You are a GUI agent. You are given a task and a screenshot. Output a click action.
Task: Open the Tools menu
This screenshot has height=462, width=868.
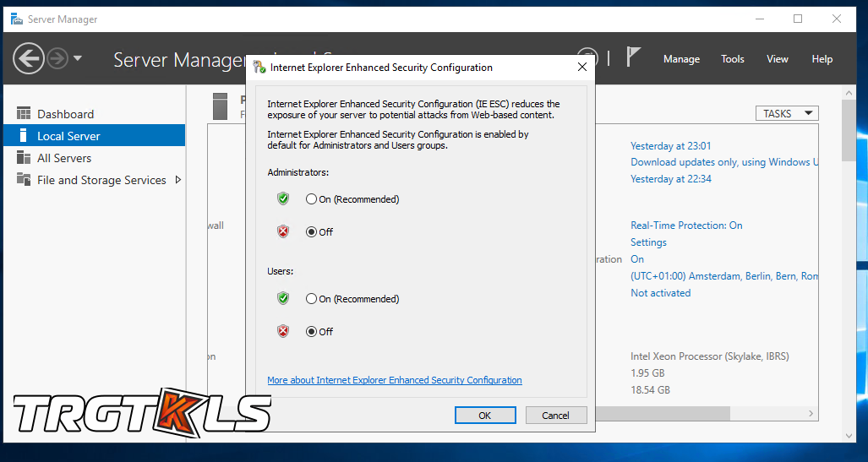click(x=732, y=59)
